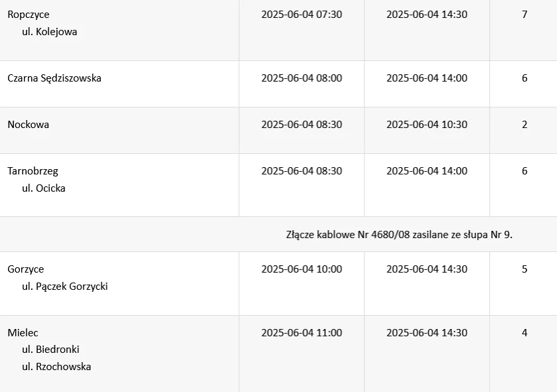The height and width of the screenshot is (392, 557).
Task: Click the ul. Ocicka street entry
Action: point(44,188)
